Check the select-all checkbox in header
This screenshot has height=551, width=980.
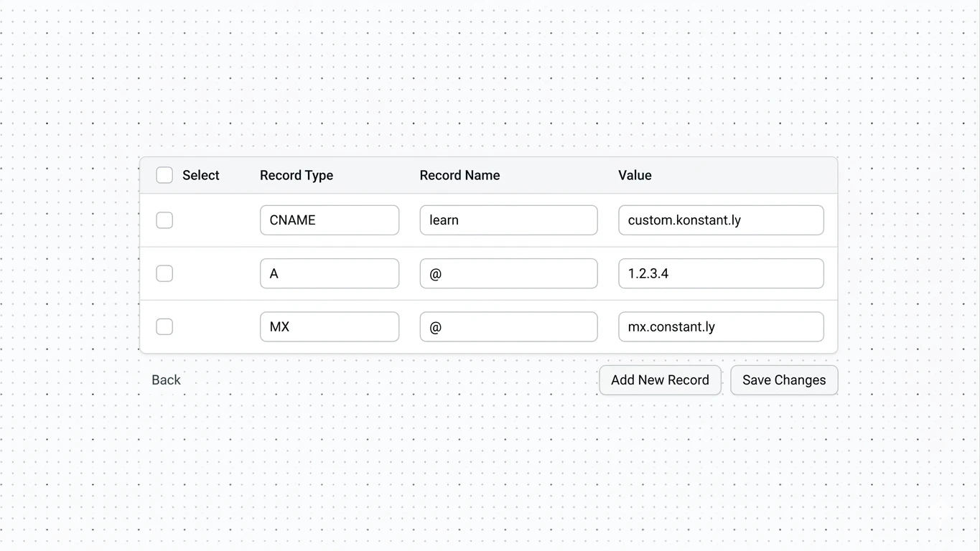pyautogui.click(x=164, y=174)
